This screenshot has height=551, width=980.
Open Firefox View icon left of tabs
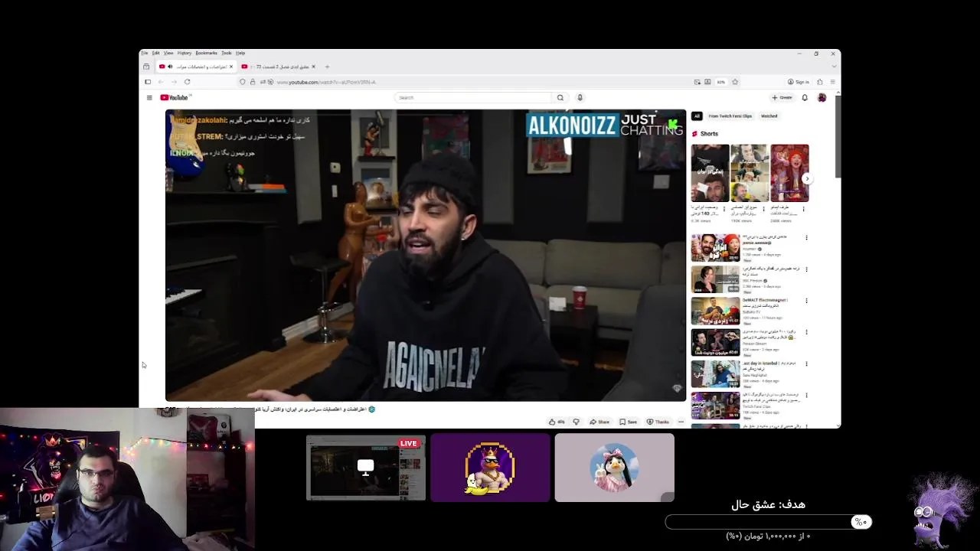[146, 67]
